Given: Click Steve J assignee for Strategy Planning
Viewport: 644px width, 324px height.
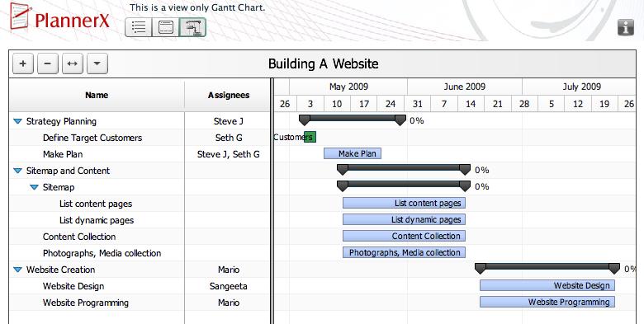Looking at the screenshot, I should (x=229, y=121).
